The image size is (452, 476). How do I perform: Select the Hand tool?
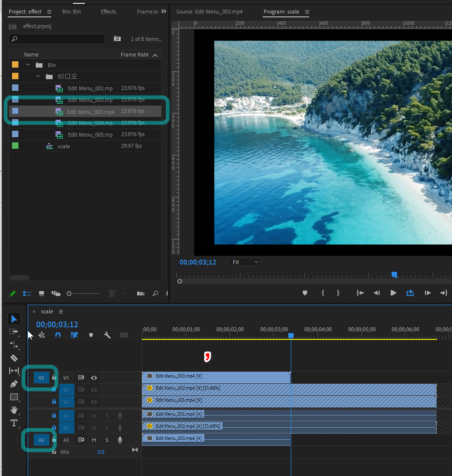pyautogui.click(x=14, y=410)
